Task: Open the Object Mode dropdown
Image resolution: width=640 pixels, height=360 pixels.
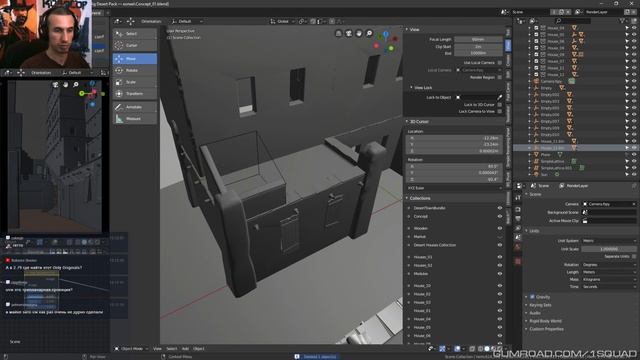Action: tap(131, 349)
